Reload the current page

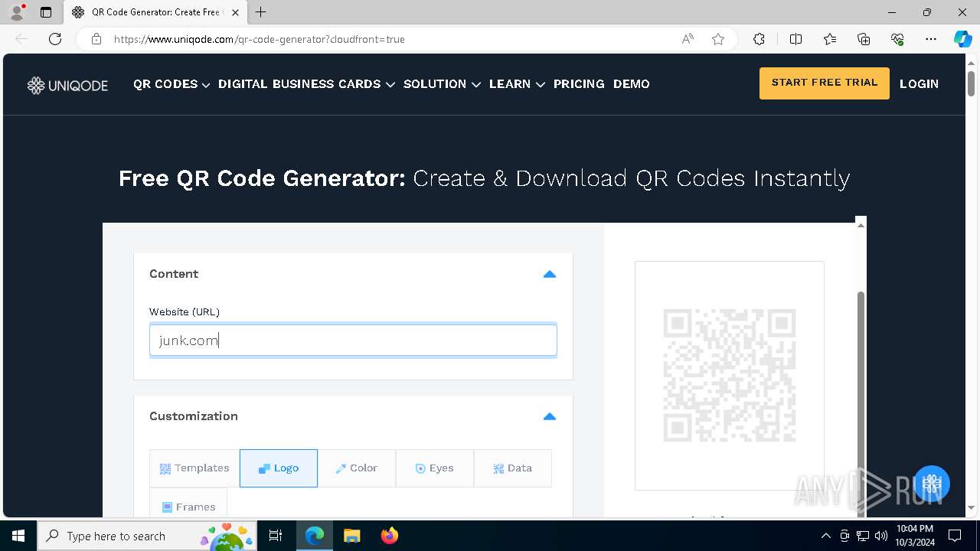[x=55, y=39]
